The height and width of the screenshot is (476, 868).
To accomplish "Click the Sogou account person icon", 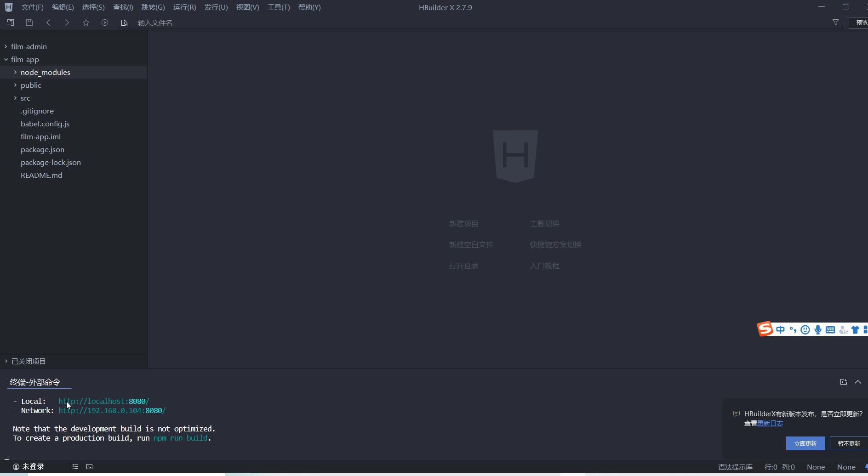I will point(843,329).
